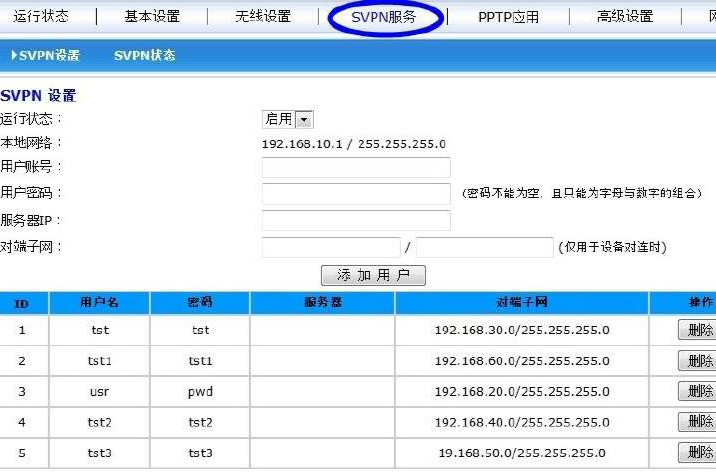The image size is (716, 473).
Task: Click the 对端子网 column header
Action: [x=521, y=303]
